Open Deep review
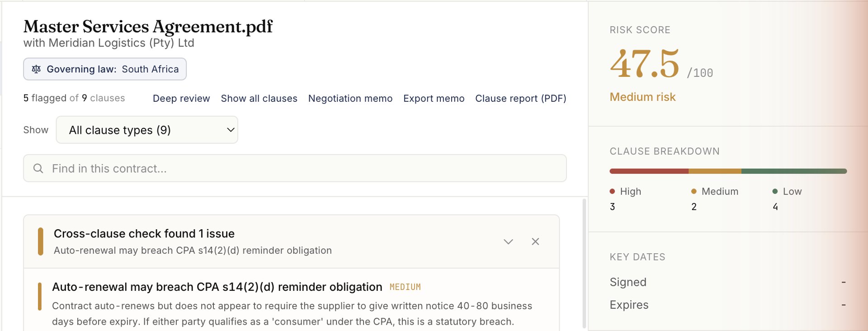This screenshot has height=331, width=868. (181, 98)
